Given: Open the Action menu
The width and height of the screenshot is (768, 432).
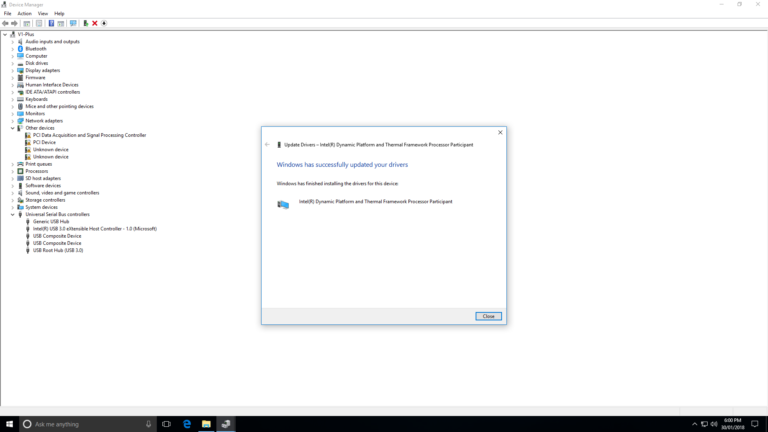Looking at the screenshot, I should coord(24,14).
